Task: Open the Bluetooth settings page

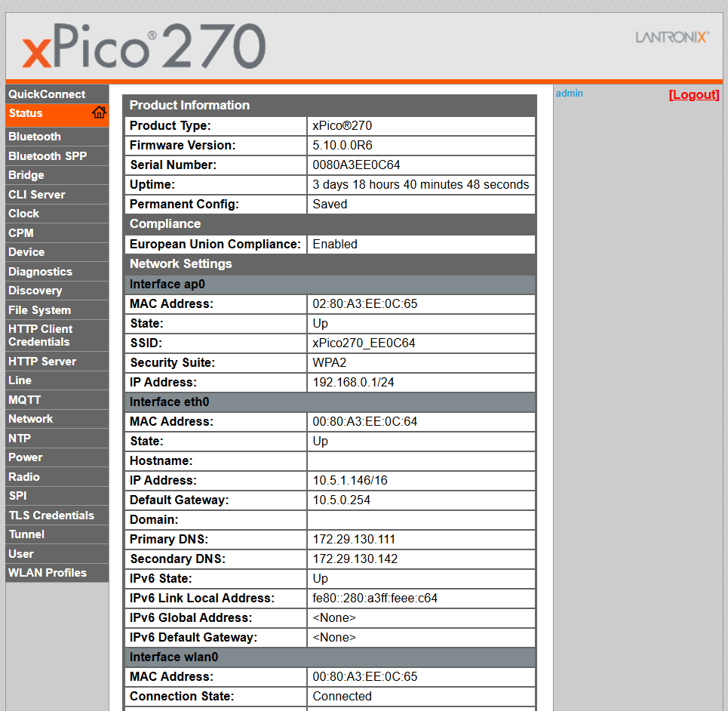Action: tap(32, 136)
